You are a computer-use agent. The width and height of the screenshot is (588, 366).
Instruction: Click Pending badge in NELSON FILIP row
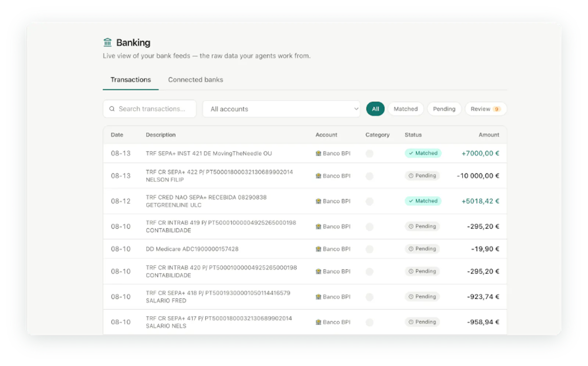coord(422,175)
